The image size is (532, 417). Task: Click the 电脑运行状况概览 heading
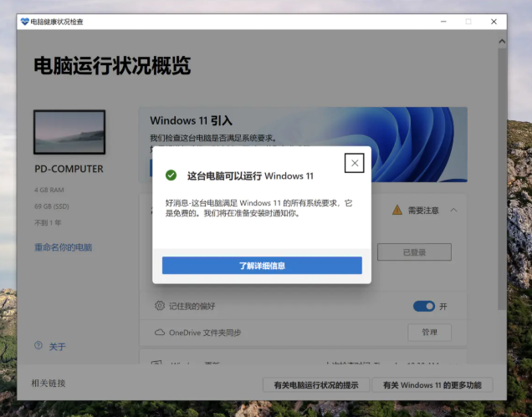(x=112, y=65)
